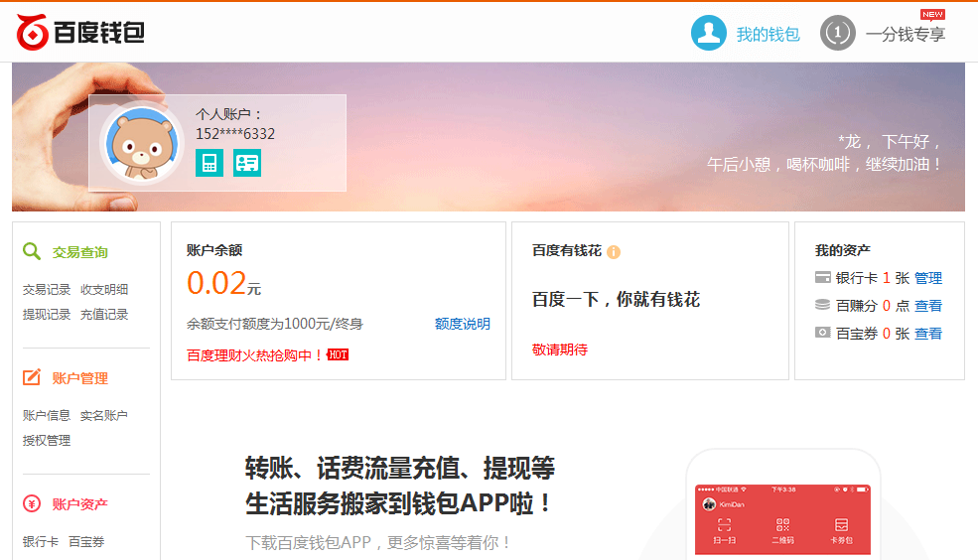Click the account number 152****6332
The height and width of the screenshot is (560, 978).
235,133
